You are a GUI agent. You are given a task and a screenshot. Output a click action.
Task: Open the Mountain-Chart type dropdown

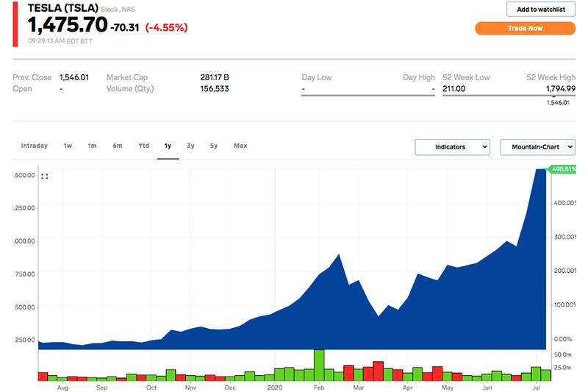coord(537,147)
